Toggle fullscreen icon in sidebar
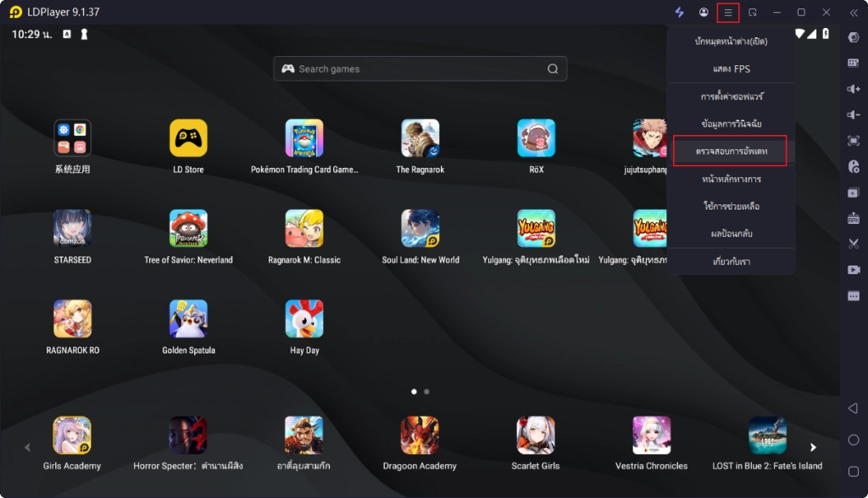 854,141
